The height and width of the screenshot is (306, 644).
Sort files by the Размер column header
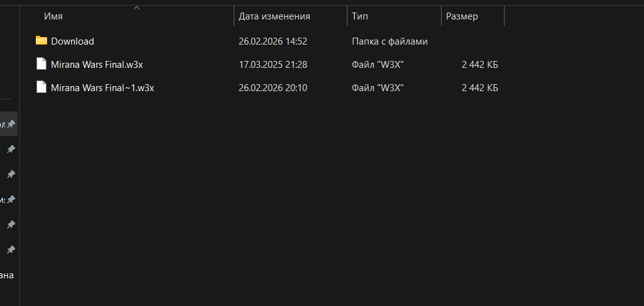pyautogui.click(x=462, y=16)
